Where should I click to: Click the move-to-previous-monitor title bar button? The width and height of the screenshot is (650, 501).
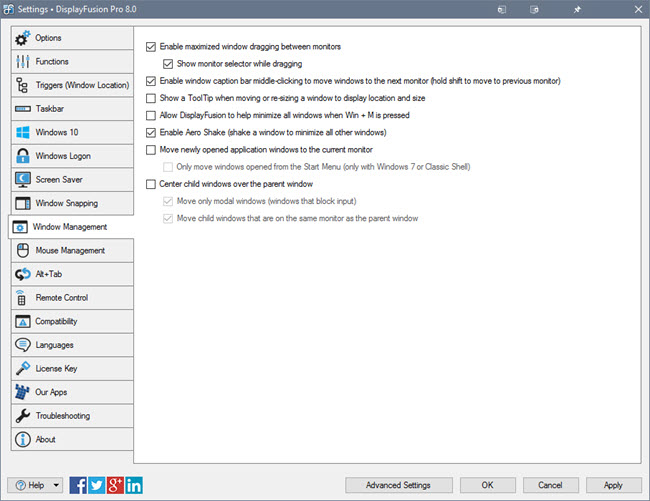pyautogui.click(x=502, y=9)
